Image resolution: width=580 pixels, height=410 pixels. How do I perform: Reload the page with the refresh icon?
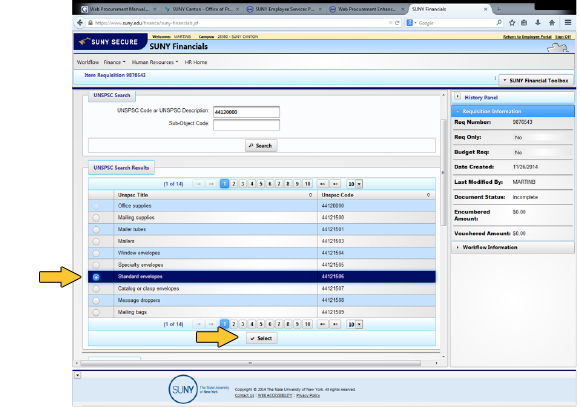(398, 23)
